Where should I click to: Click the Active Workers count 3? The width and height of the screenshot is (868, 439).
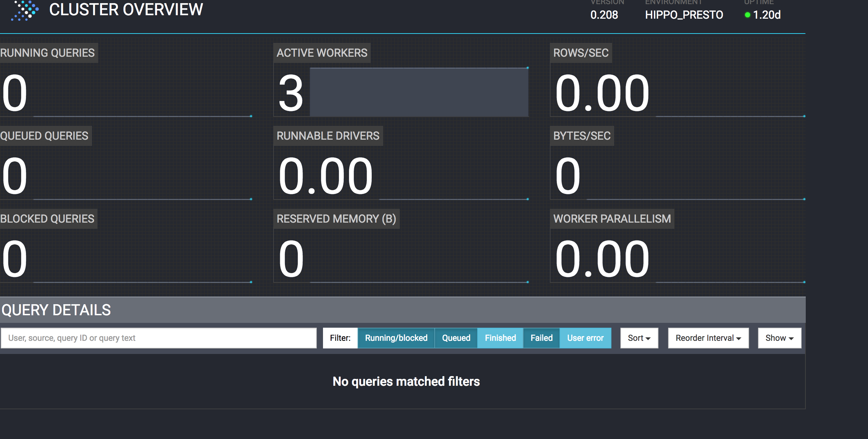(x=291, y=93)
